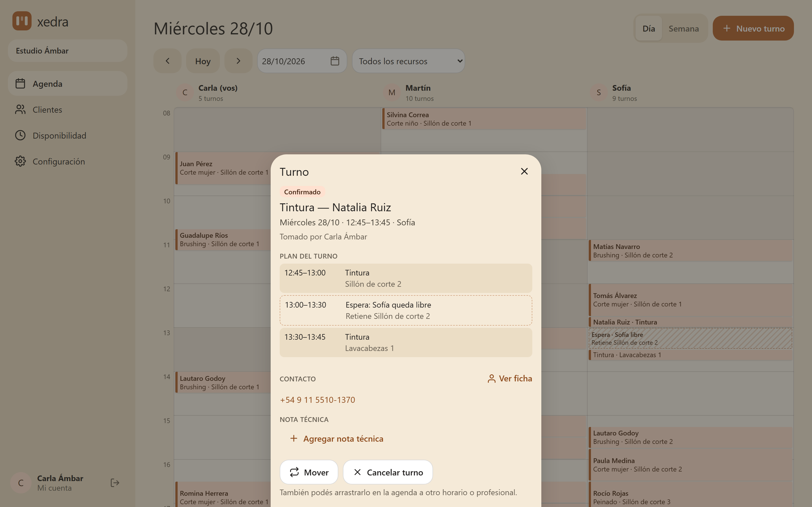Switch to the Semana view

[x=683, y=28]
